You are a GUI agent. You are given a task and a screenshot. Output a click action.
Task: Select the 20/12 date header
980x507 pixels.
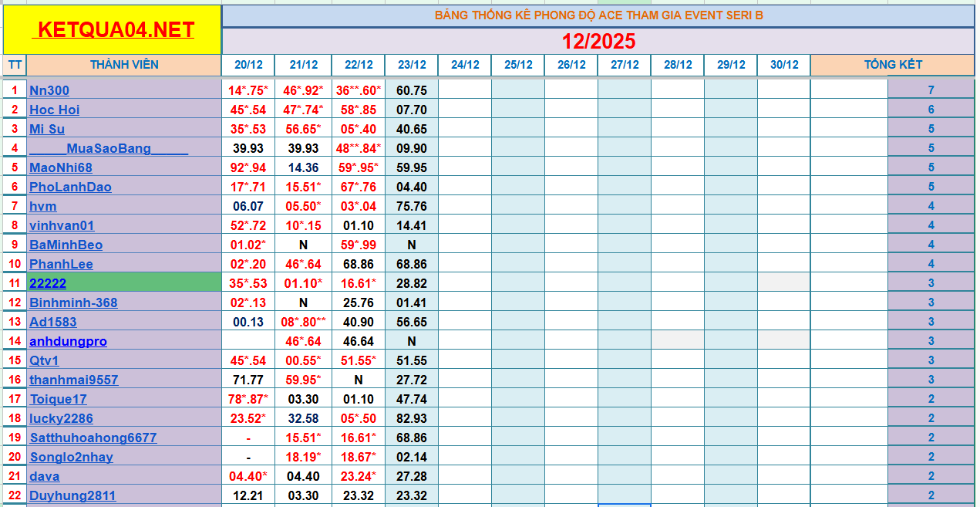[248, 65]
